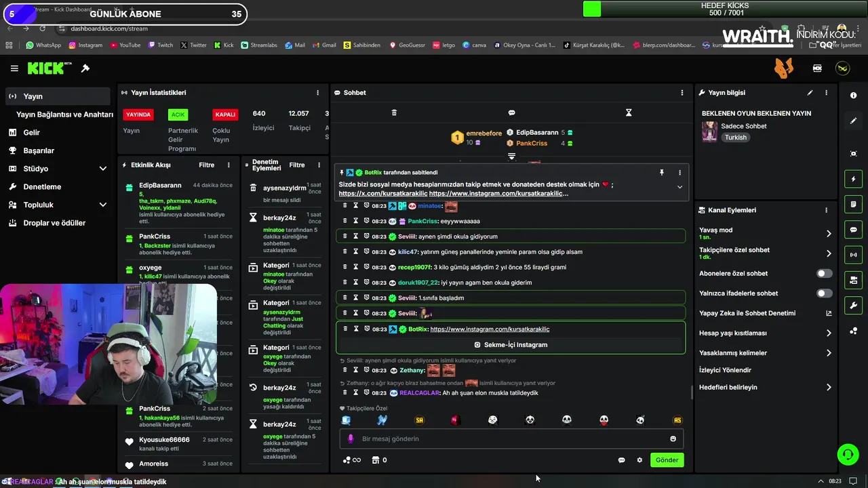Open the WhatsApp bookmark
868x488 pixels.
coord(43,45)
